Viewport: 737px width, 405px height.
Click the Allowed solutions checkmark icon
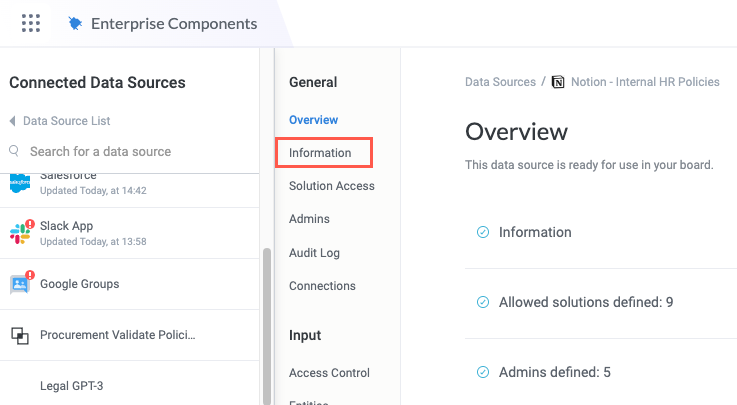pyautogui.click(x=483, y=302)
